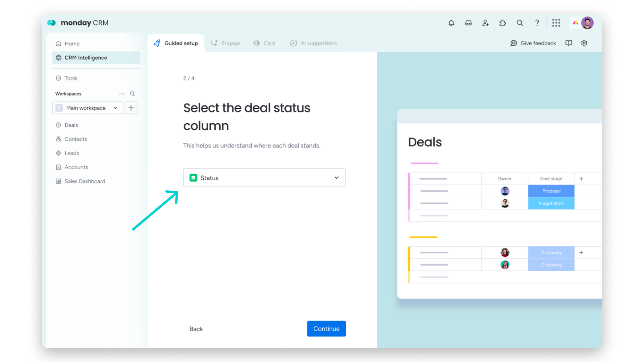The width and height of the screenshot is (644, 362).
Task: Click the Give feedback button
Action: tap(533, 43)
